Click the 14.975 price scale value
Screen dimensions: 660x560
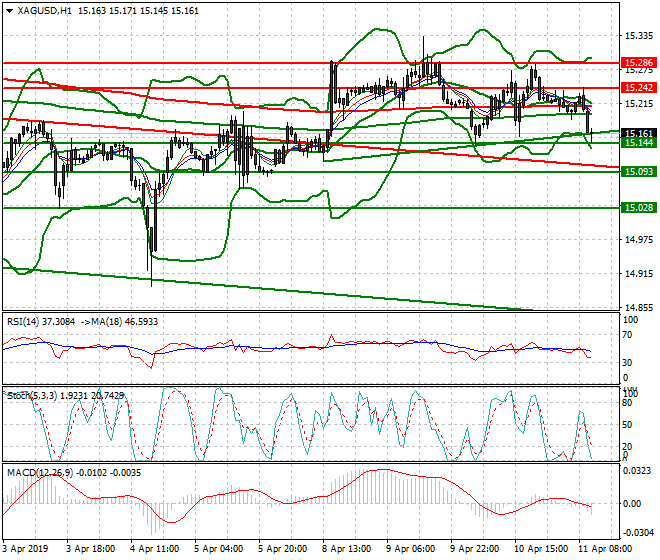pyautogui.click(x=639, y=240)
